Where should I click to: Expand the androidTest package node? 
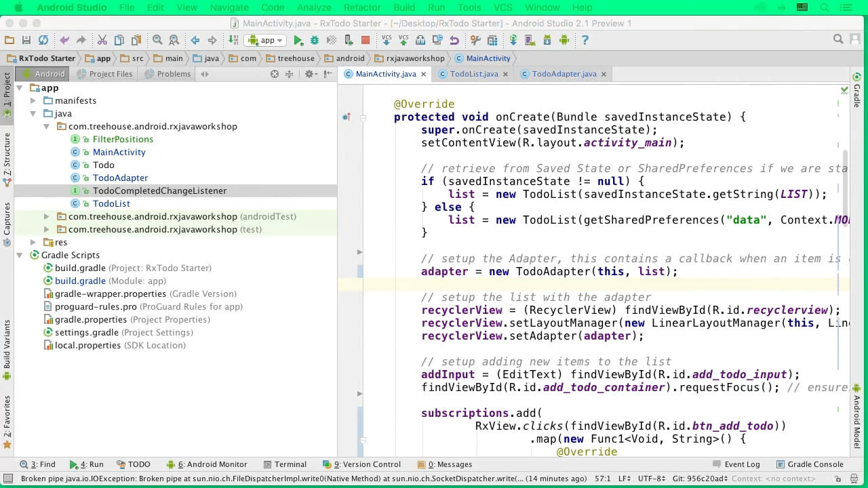pyautogui.click(x=46, y=216)
